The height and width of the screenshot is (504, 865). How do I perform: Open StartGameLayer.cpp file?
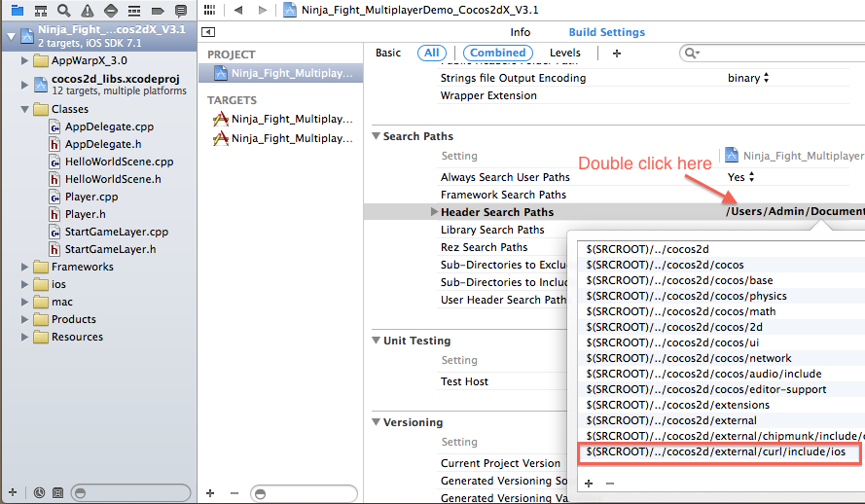109,233
